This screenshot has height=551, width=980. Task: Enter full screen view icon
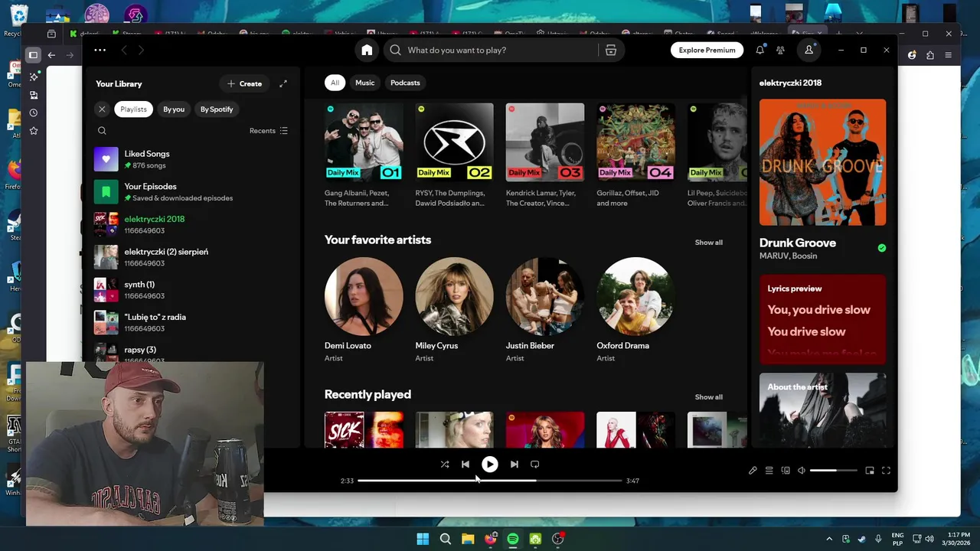click(886, 471)
